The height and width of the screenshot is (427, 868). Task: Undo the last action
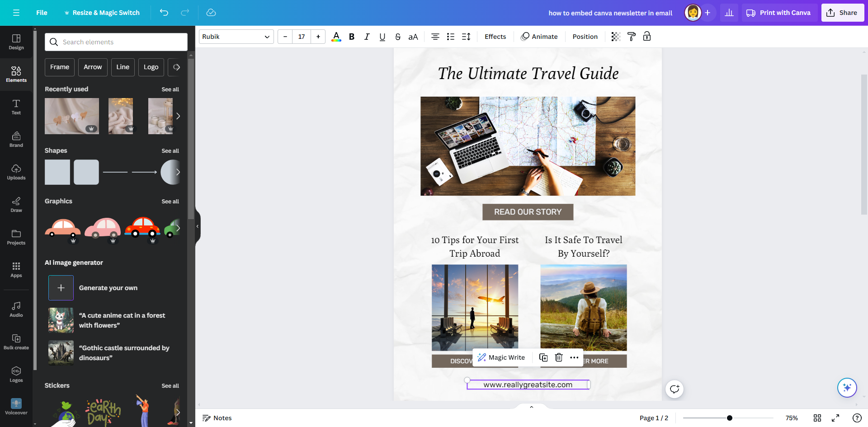164,13
